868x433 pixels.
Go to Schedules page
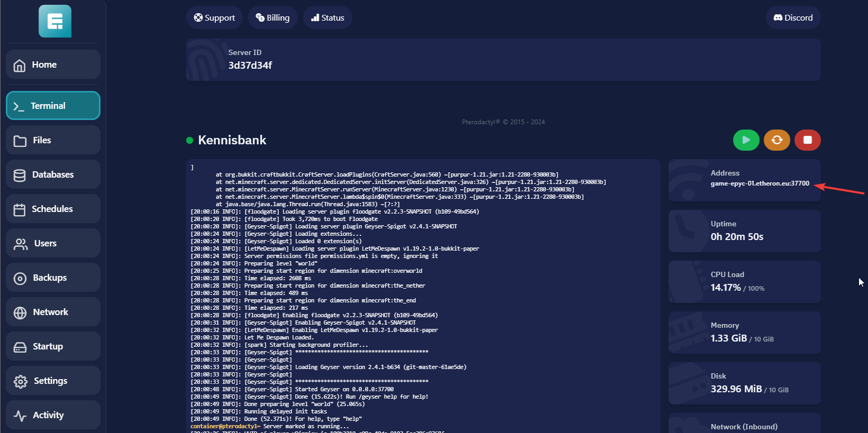tap(53, 209)
